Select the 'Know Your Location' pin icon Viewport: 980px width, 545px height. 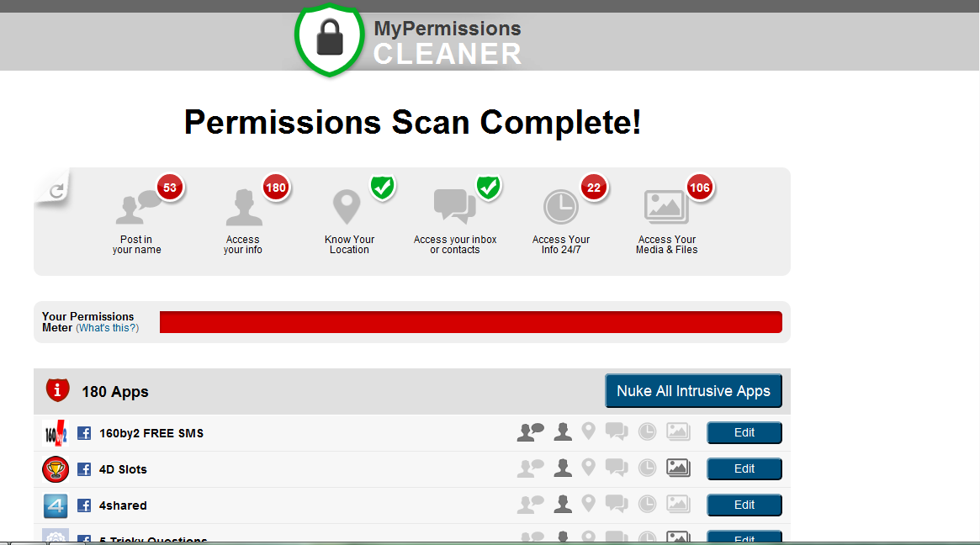(347, 207)
